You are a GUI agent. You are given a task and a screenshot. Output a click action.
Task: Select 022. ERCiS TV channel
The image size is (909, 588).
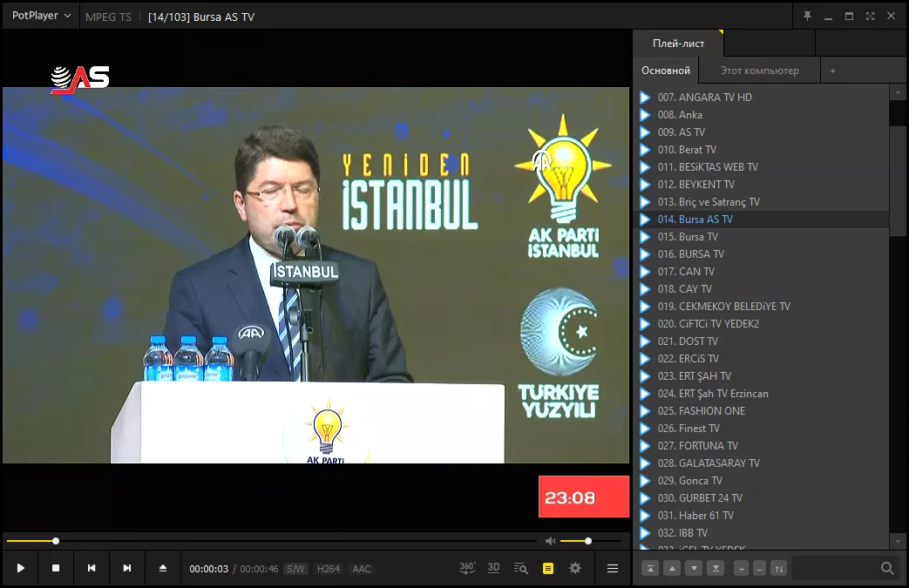coord(763,358)
